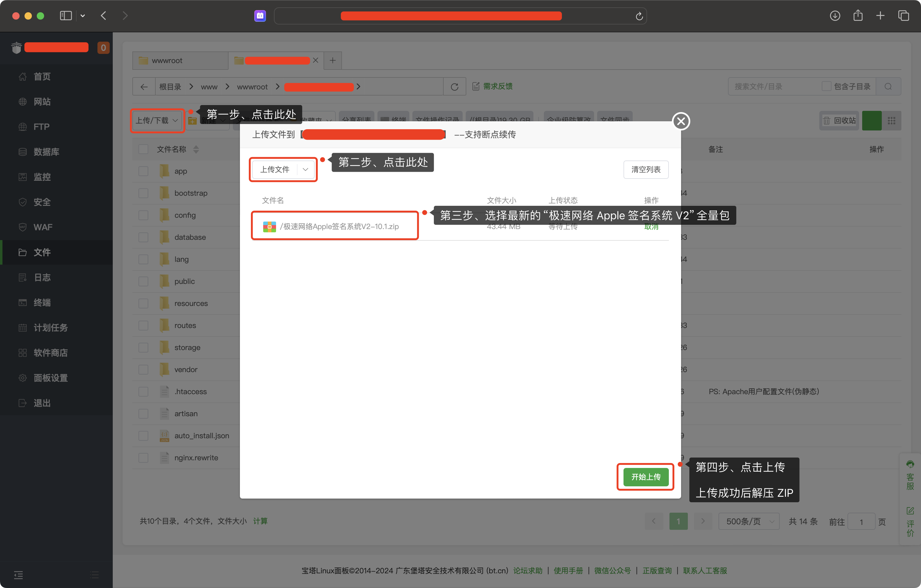
Task: Click the orange notification badge showing 0
Action: click(103, 48)
